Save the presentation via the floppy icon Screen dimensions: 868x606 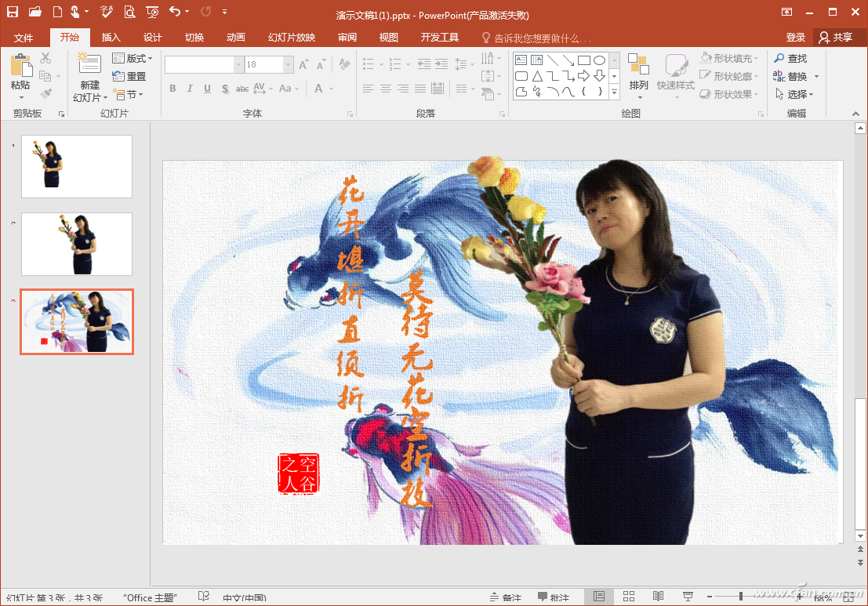coord(13,11)
